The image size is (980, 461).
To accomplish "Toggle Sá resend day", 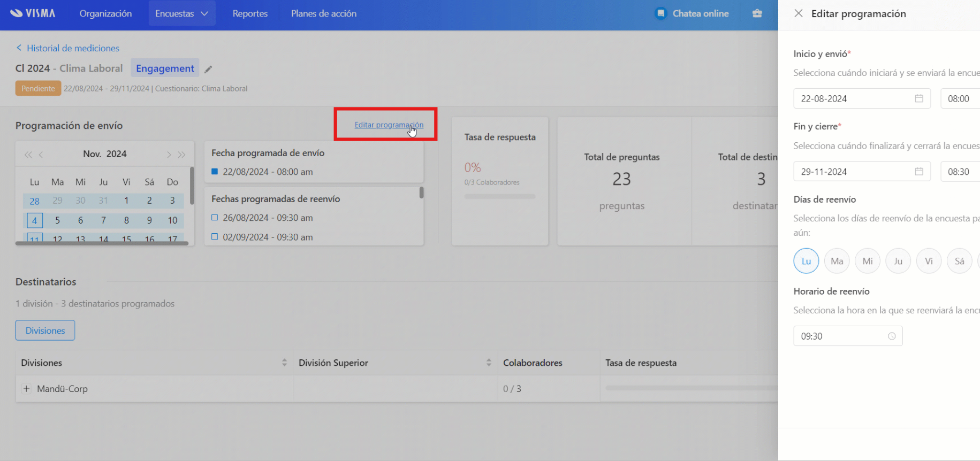I will point(959,261).
